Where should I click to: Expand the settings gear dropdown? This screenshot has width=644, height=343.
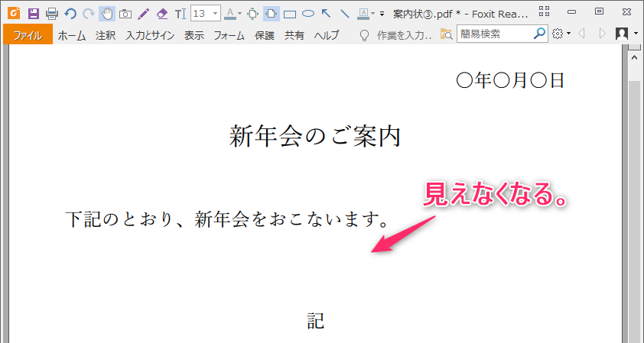coord(561,34)
